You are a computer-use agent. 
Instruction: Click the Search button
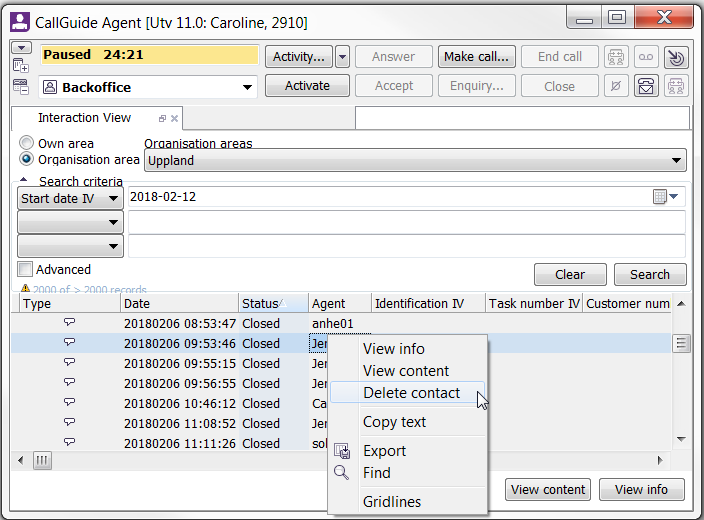(x=650, y=274)
